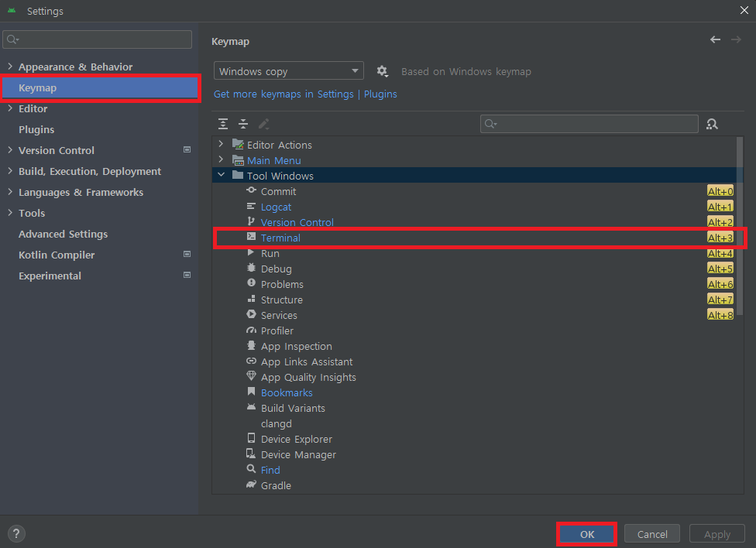This screenshot has width=756, height=548.
Task: Expand Appearance & Behavior settings
Action: [x=10, y=66]
